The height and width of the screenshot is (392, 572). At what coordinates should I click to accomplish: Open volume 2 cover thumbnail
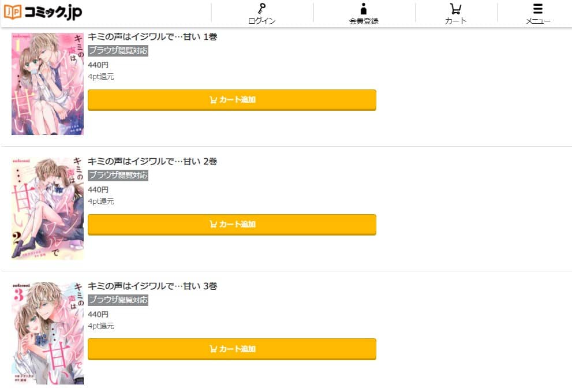pyautogui.click(x=47, y=208)
